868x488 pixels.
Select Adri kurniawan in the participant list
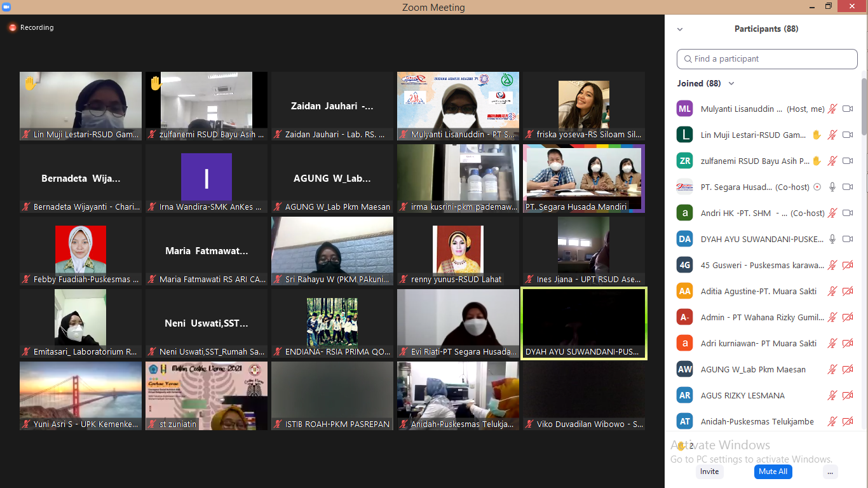(x=749, y=343)
